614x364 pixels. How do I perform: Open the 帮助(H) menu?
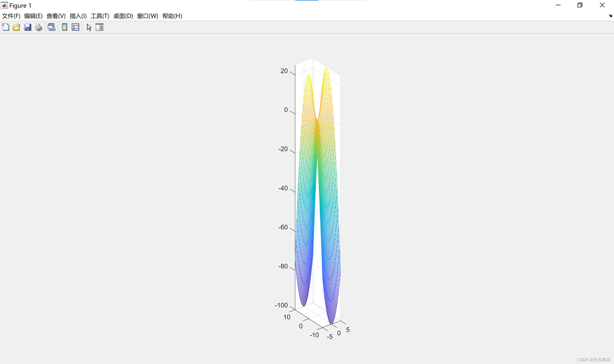(x=172, y=16)
